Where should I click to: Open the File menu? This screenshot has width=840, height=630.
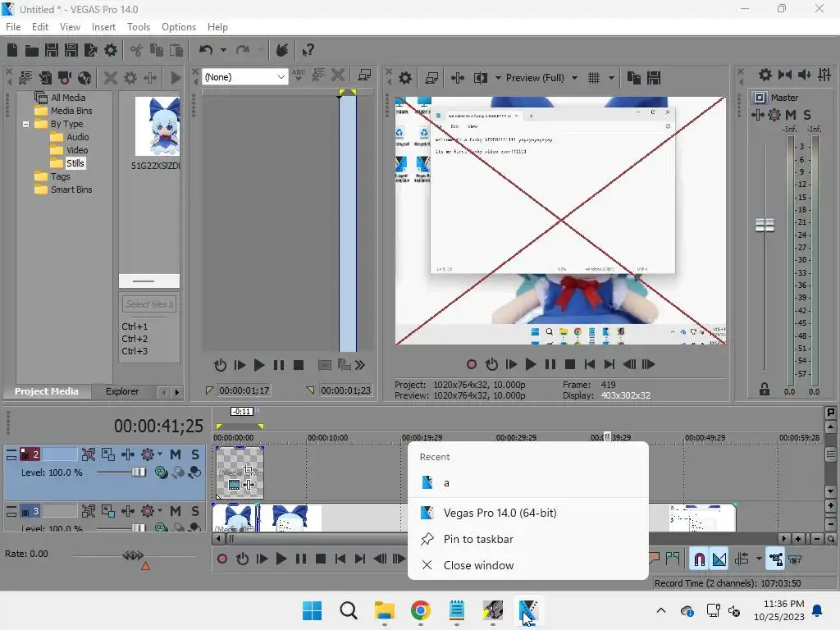pyautogui.click(x=13, y=27)
